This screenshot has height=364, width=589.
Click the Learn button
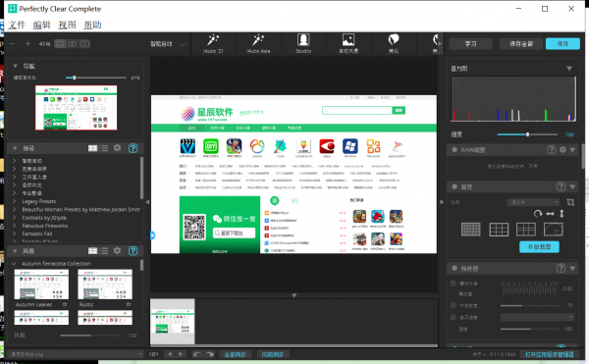pos(470,44)
